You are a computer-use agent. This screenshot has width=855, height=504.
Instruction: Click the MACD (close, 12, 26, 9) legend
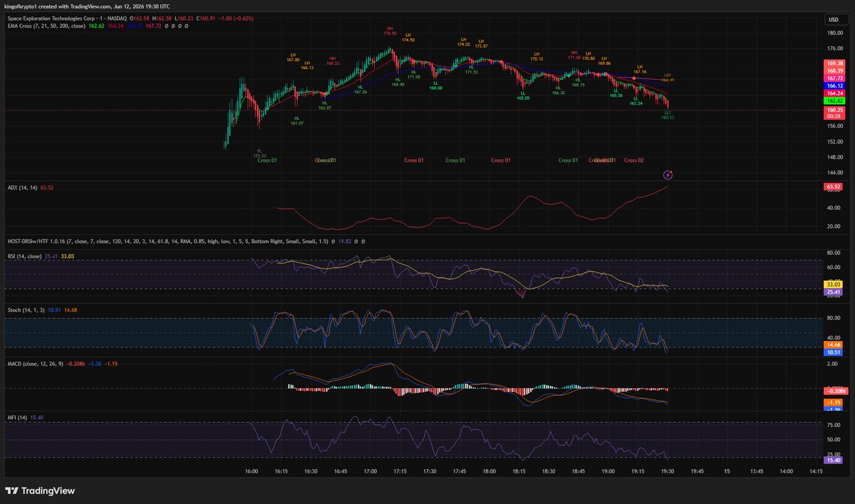click(x=36, y=364)
